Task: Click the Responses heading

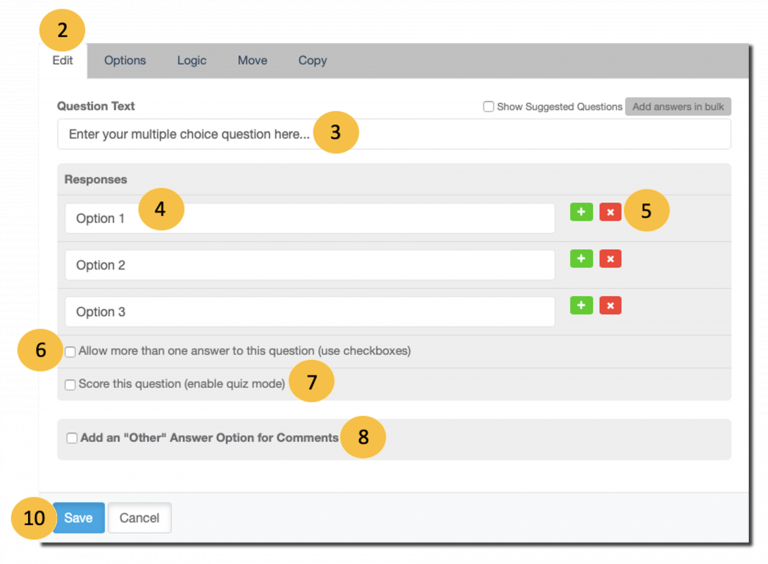Action: (x=96, y=179)
